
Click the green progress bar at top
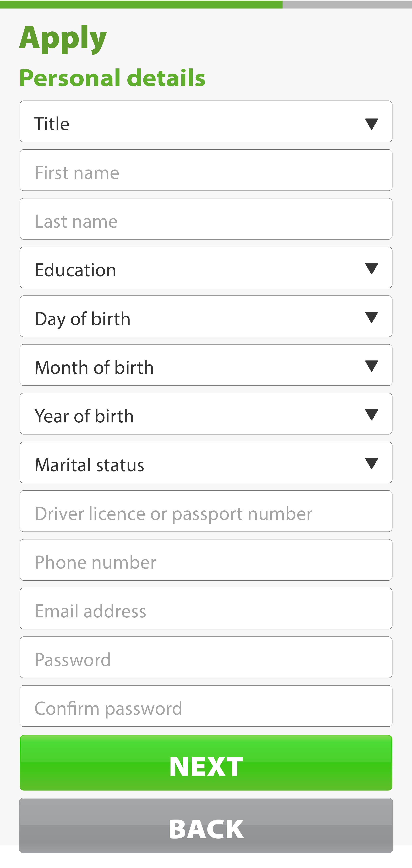coord(141,4)
